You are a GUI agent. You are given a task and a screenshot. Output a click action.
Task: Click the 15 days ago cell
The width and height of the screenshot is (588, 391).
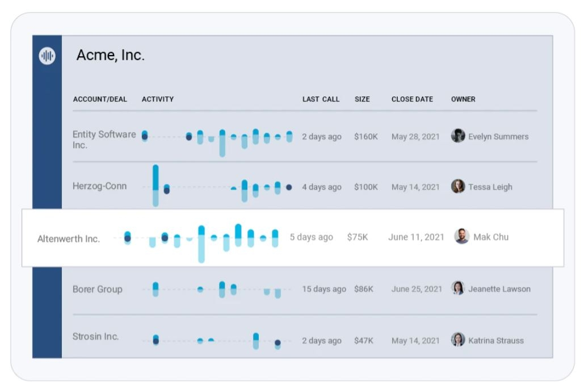click(324, 289)
